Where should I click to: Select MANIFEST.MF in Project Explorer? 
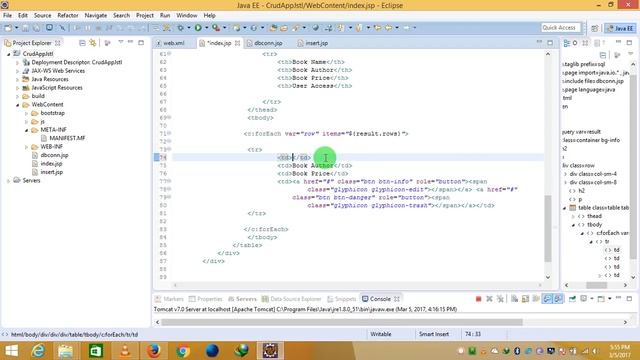pyautogui.click(x=67, y=138)
